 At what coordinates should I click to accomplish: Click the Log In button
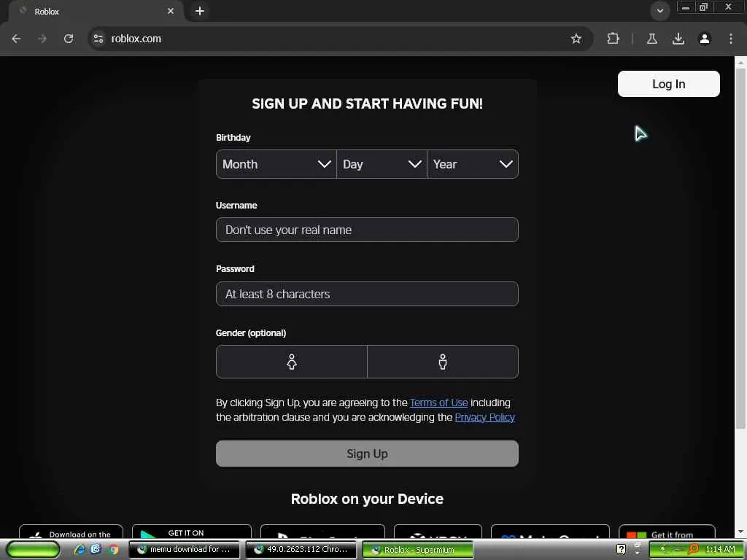(668, 84)
